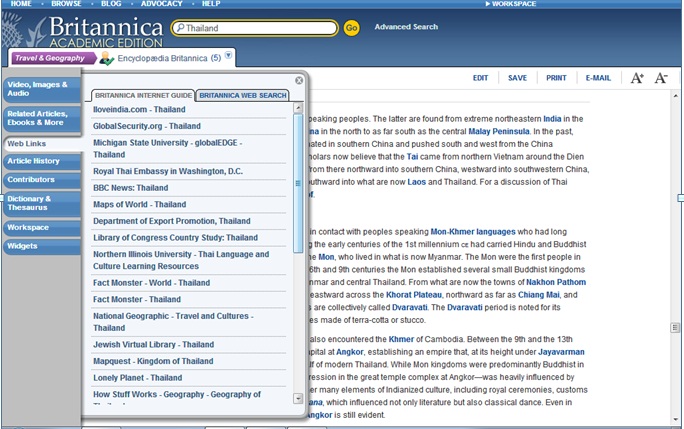Follow the Khmer article link
Image resolution: width=684 pixels, height=429 pixels.
click(401, 340)
